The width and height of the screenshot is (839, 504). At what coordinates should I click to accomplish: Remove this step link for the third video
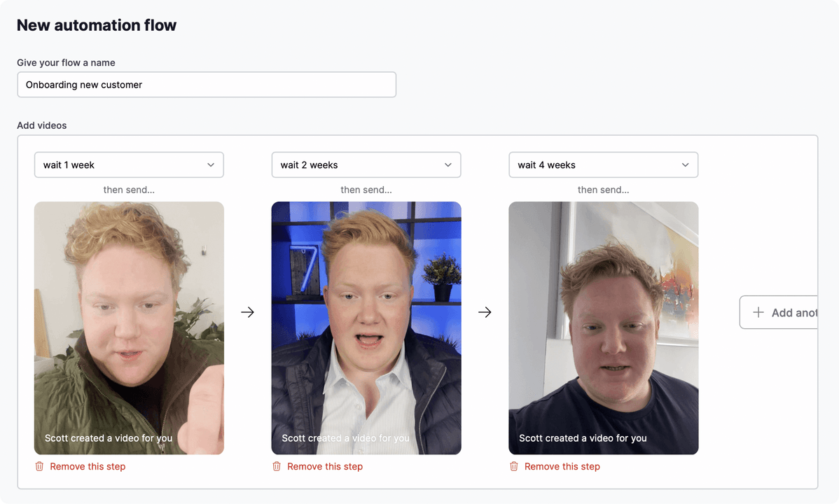click(562, 466)
